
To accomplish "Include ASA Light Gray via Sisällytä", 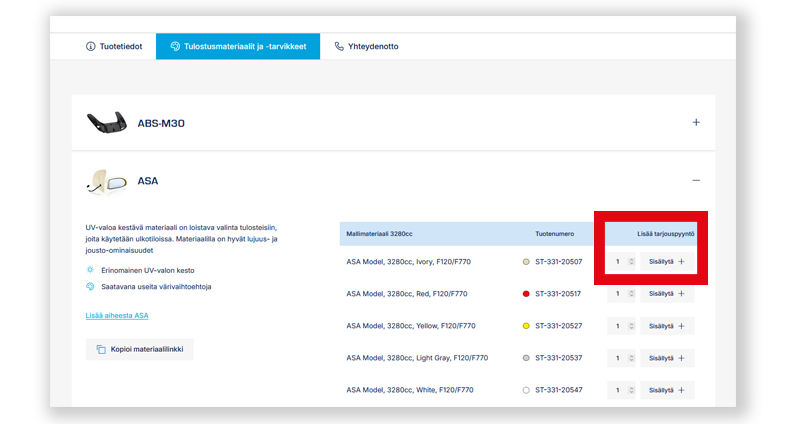I will pyautogui.click(x=667, y=358).
